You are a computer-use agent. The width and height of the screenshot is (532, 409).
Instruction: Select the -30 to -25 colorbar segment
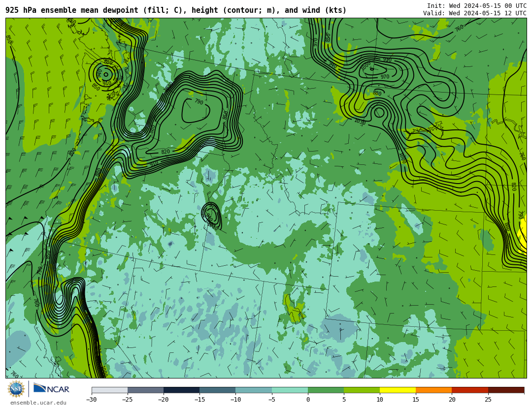[109, 390]
